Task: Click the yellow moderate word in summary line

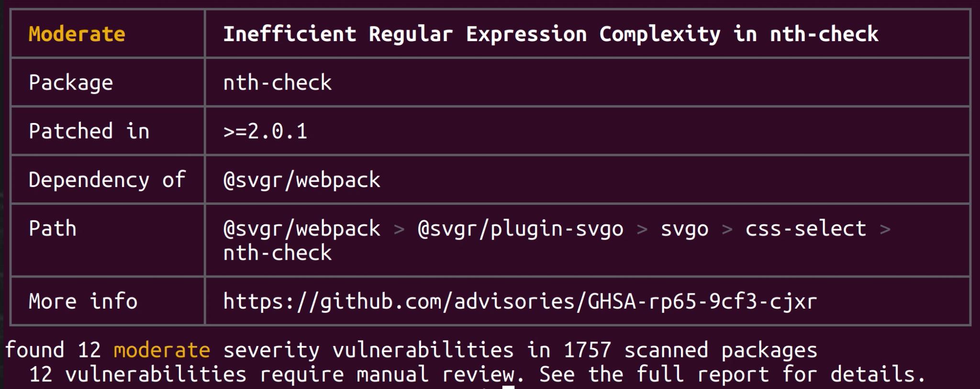Action: click(x=162, y=350)
